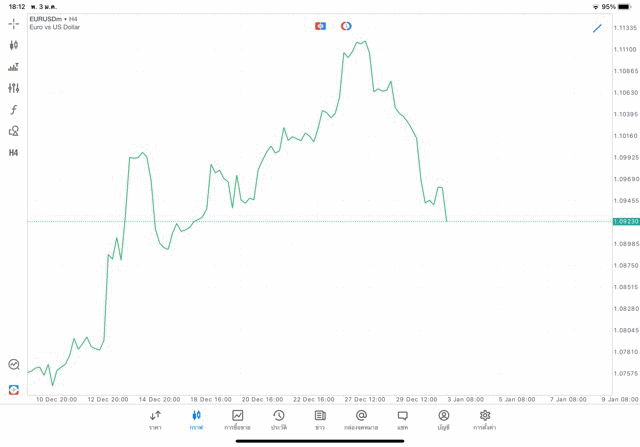640x447 pixels.
Task: Open chart settings sliders icon
Action: click(14, 88)
